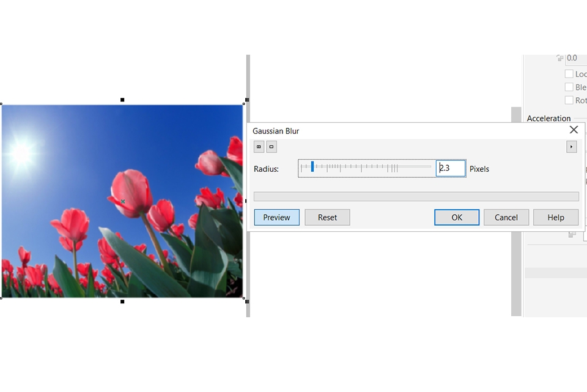Switch to single-pane preview icon
The height and width of the screenshot is (392, 587).
271,146
